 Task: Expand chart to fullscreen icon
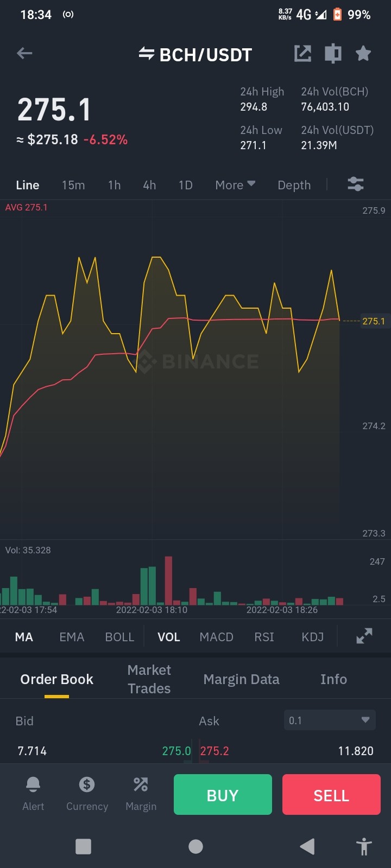(364, 636)
